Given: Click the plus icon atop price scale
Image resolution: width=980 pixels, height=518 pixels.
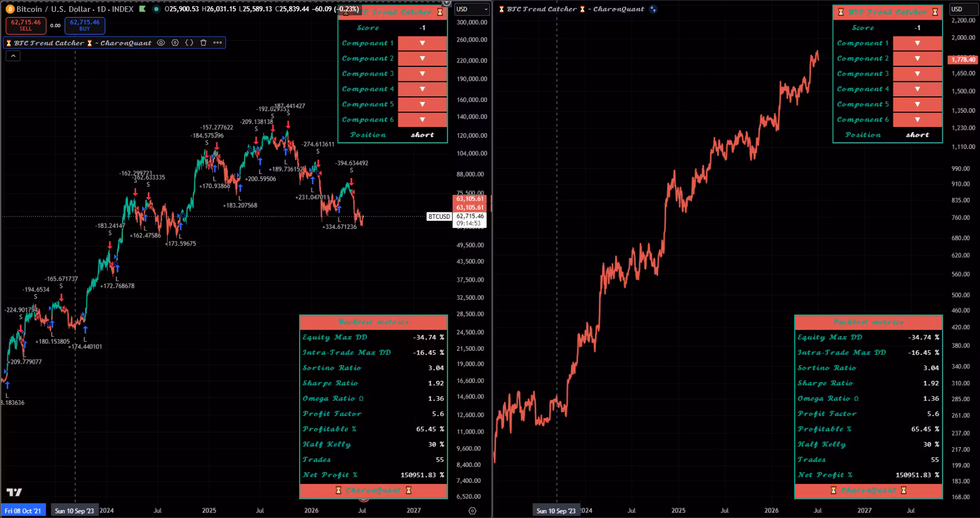Looking at the screenshot, I should pos(446,3).
